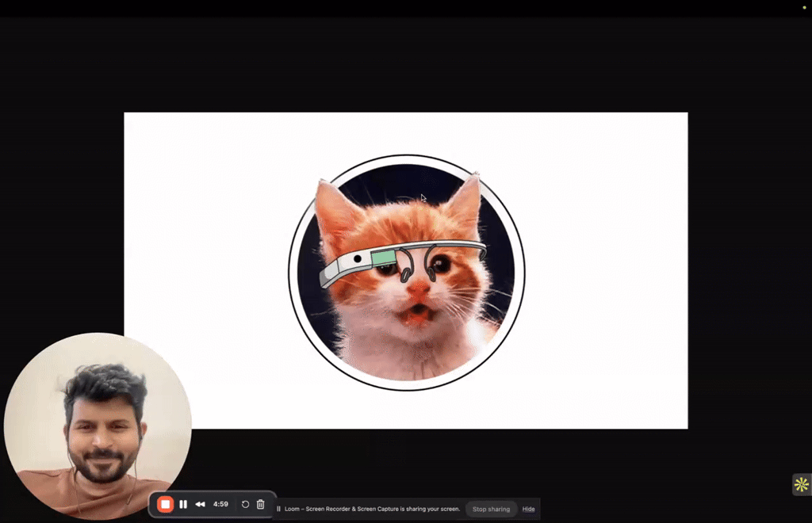Click the Loom webcam bubble
The width and height of the screenshot is (812, 523).
tap(98, 426)
